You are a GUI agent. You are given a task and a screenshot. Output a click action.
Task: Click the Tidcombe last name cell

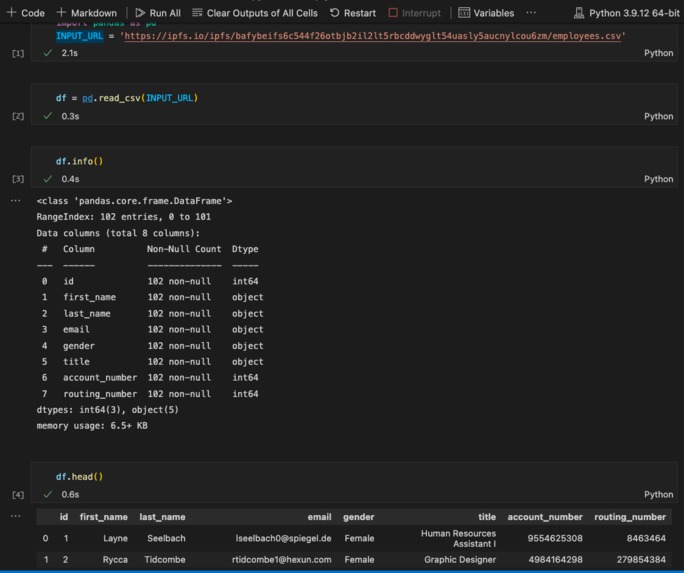[x=165, y=559]
